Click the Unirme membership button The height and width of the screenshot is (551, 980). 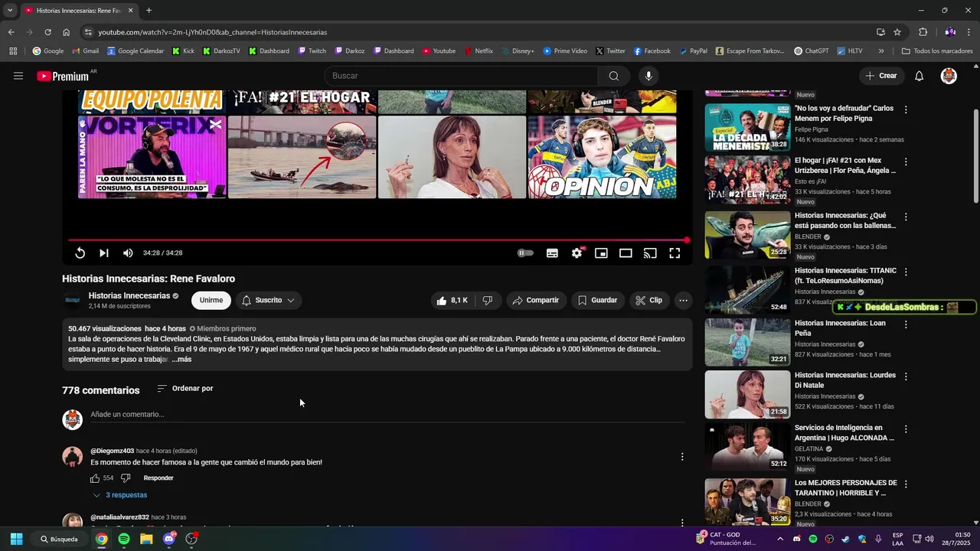pos(211,301)
